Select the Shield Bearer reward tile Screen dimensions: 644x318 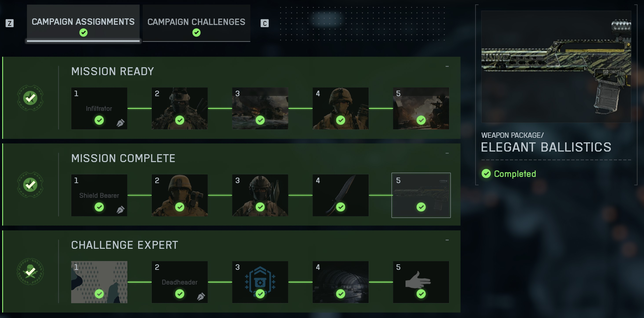point(99,195)
